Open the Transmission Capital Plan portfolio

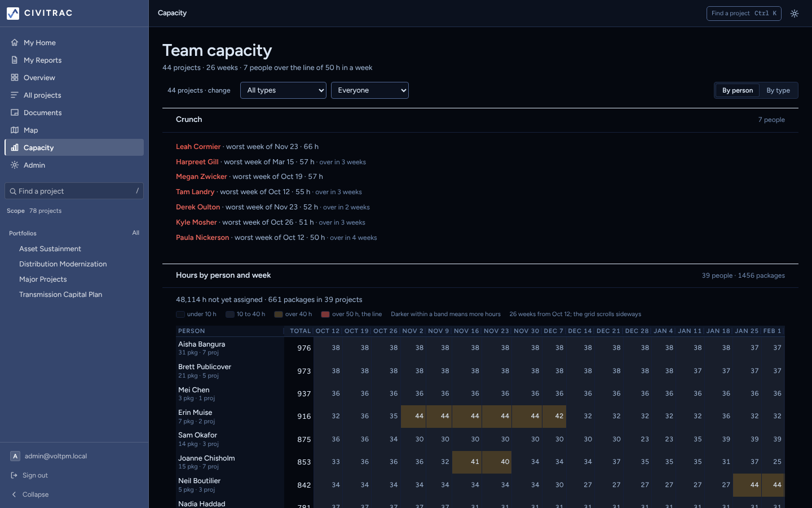click(x=61, y=295)
